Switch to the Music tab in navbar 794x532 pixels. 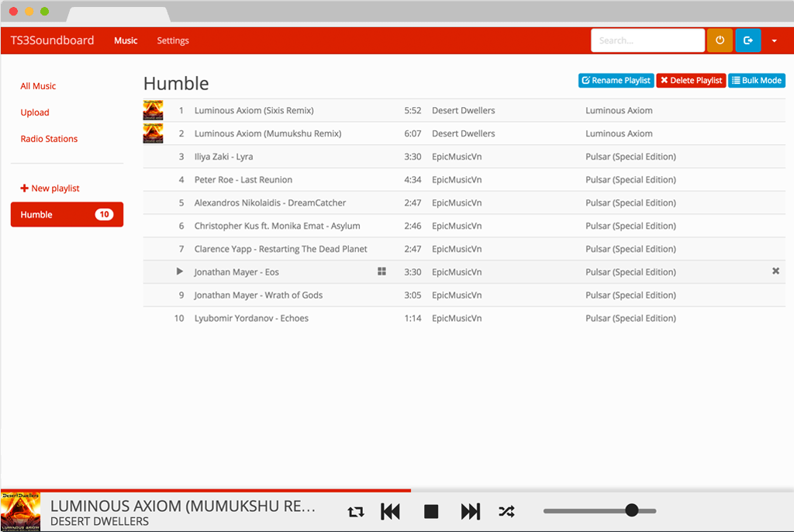(x=126, y=40)
